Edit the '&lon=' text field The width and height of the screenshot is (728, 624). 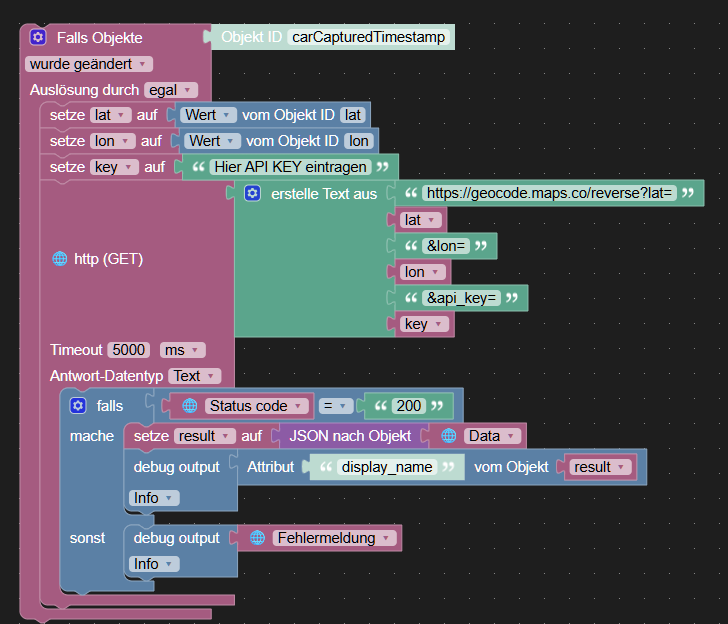(446, 246)
